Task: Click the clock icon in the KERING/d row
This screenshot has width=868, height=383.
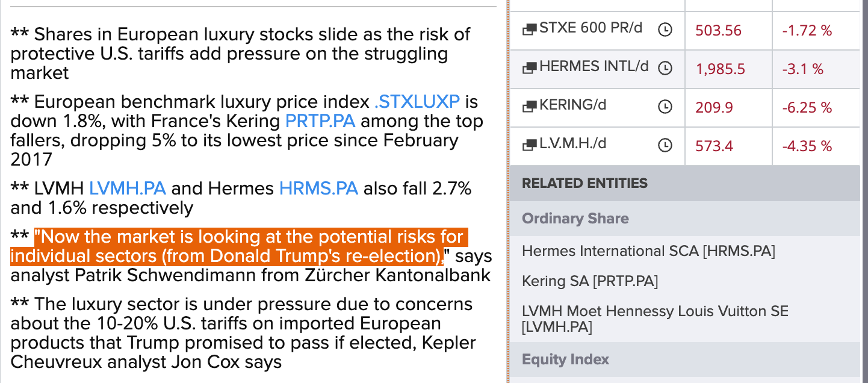Action: coord(665,107)
